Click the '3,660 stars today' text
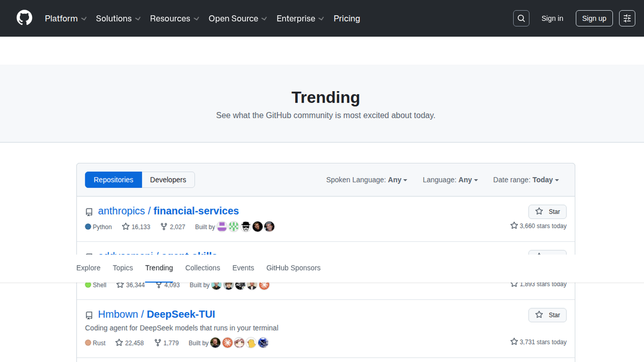Screen dimensions: 644x362 click(x=538, y=226)
